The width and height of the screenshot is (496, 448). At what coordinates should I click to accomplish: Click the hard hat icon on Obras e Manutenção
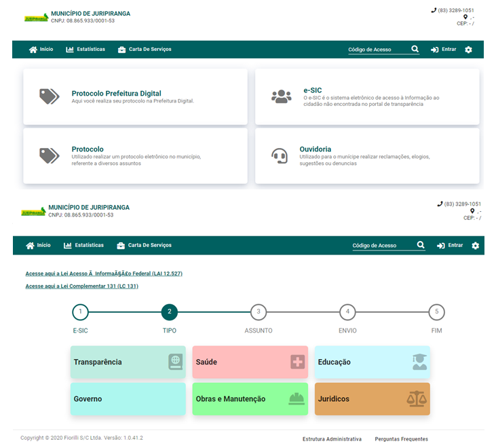[296, 399]
